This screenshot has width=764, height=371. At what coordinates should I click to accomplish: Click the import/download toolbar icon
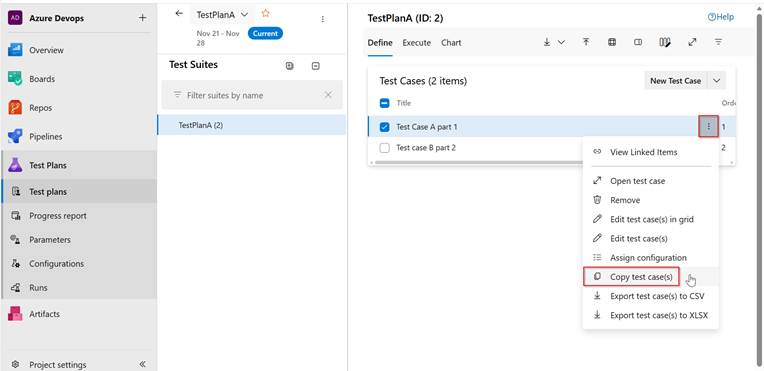point(547,42)
